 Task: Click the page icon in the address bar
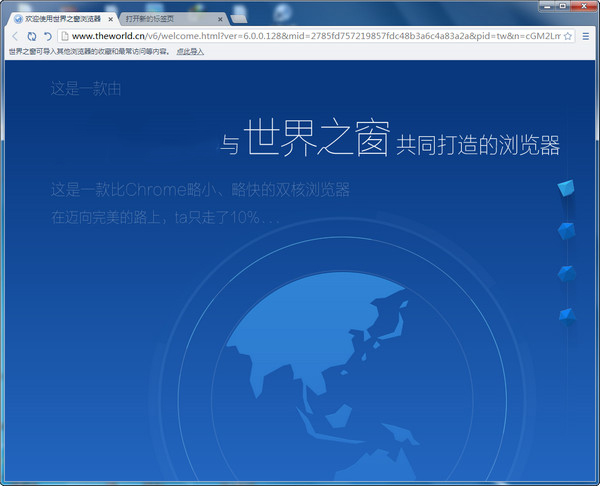65,36
